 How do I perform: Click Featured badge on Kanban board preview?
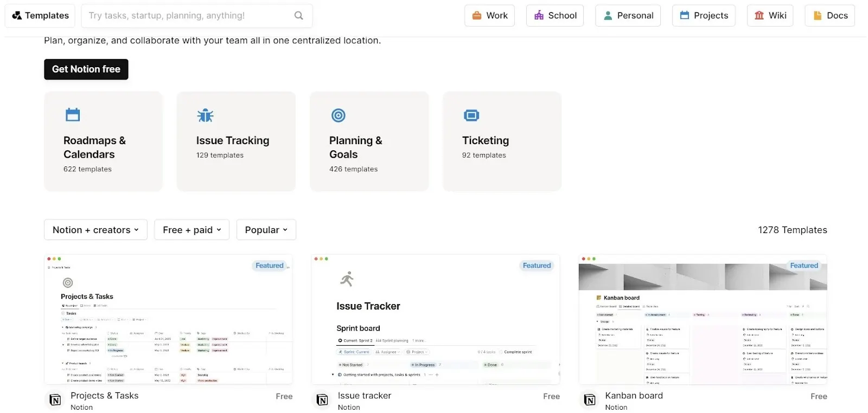coord(804,266)
